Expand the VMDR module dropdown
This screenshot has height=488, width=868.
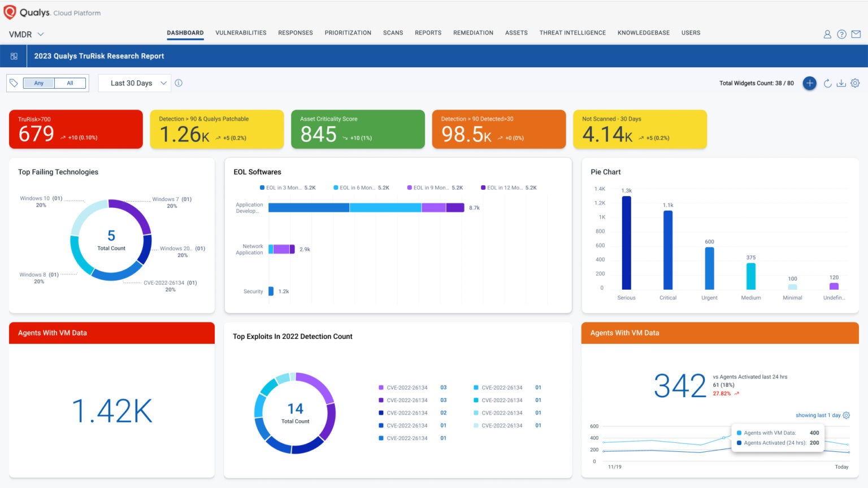pyautogui.click(x=25, y=34)
